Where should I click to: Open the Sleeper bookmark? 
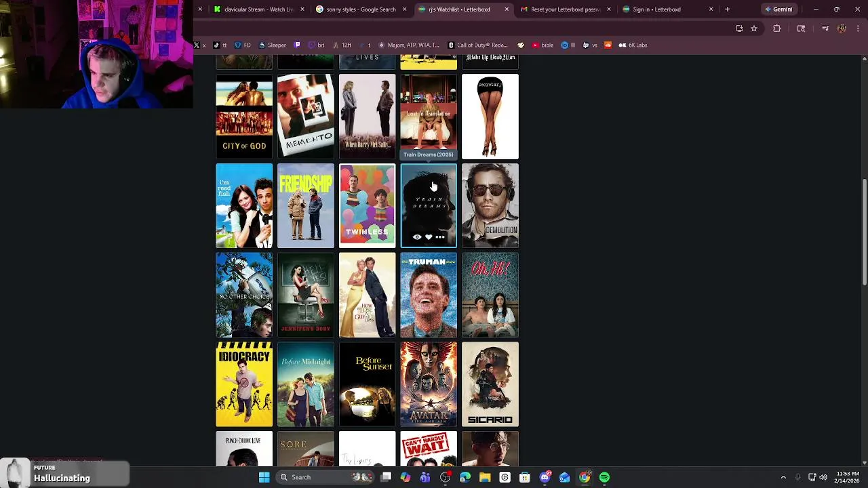(272, 45)
